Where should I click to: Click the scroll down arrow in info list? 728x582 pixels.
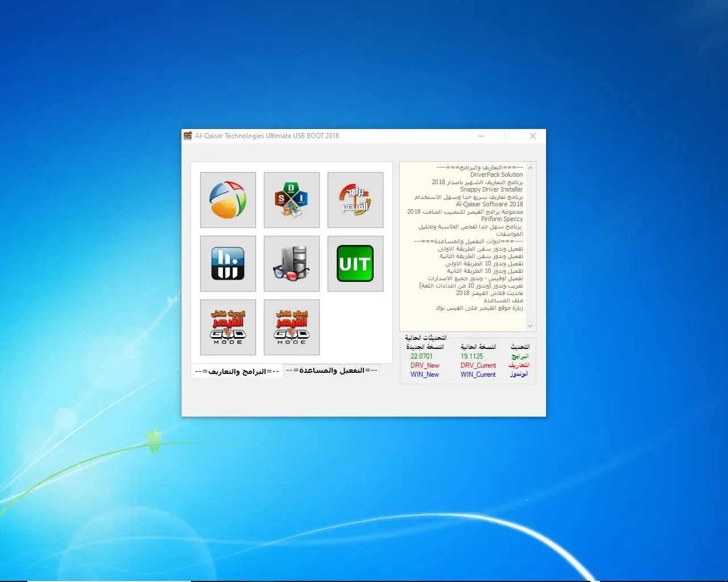pyautogui.click(x=530, y=326)
